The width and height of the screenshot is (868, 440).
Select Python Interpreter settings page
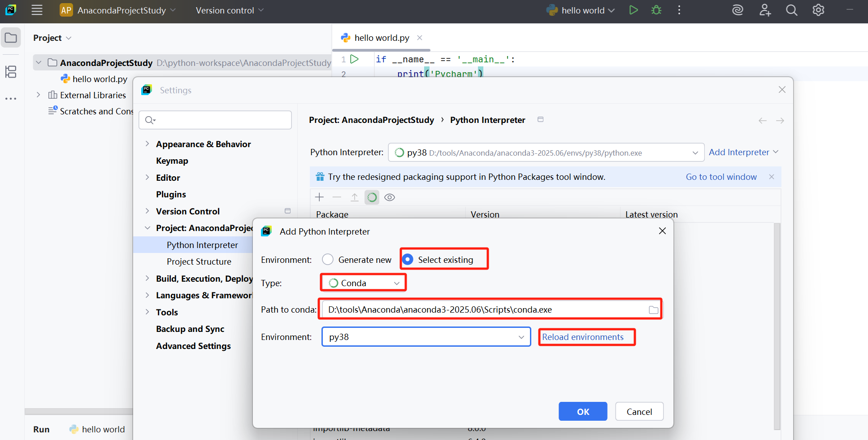click(202, 245)
